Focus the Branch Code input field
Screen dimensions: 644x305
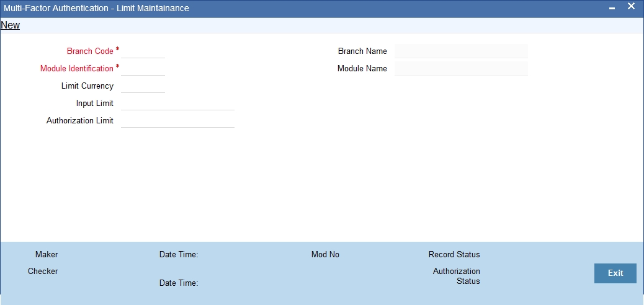pos(143,51)
